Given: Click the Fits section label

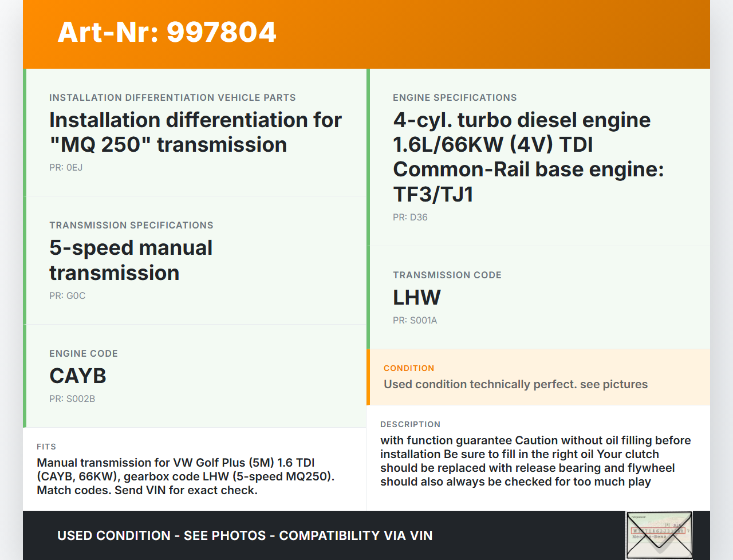Looking at the screenshot, I should (x=46, y=447).
